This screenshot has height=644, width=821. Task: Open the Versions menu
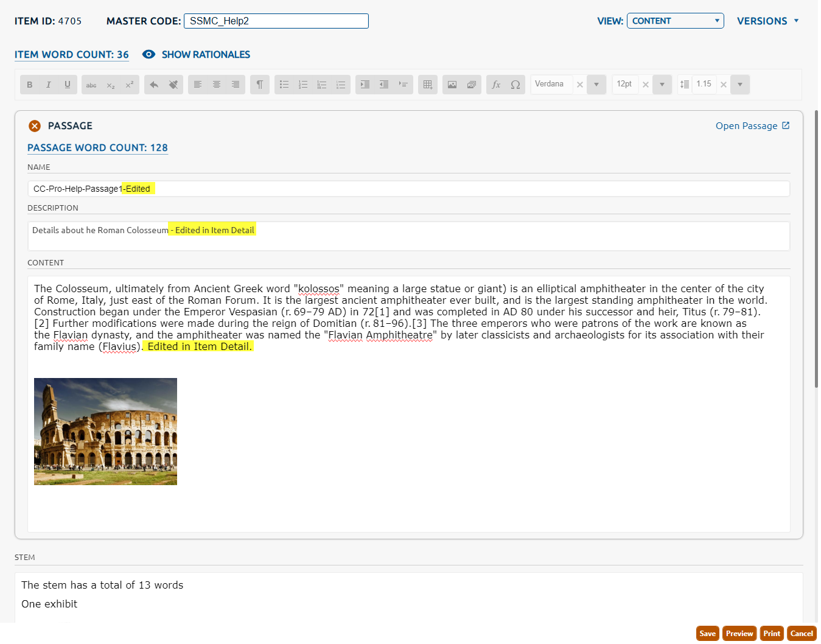tap(767, 21)
